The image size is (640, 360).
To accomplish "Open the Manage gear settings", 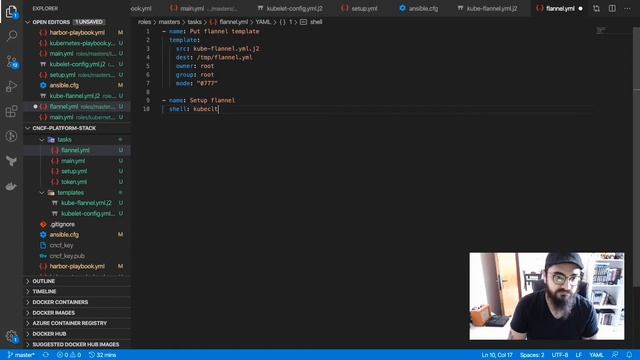I will click(11, 336).
